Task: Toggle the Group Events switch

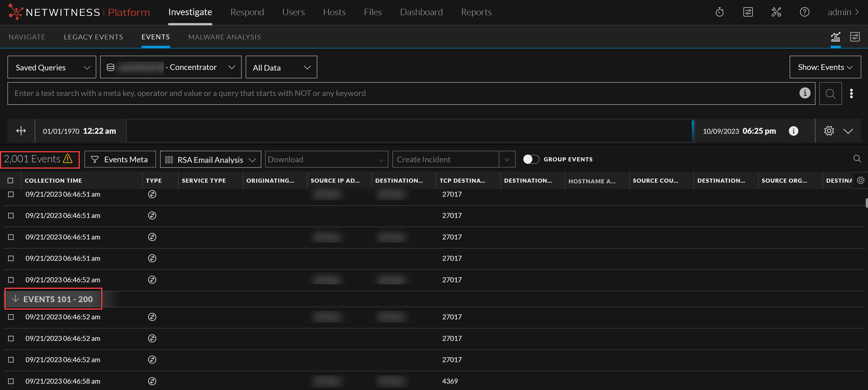Action: tap(531, 159)
